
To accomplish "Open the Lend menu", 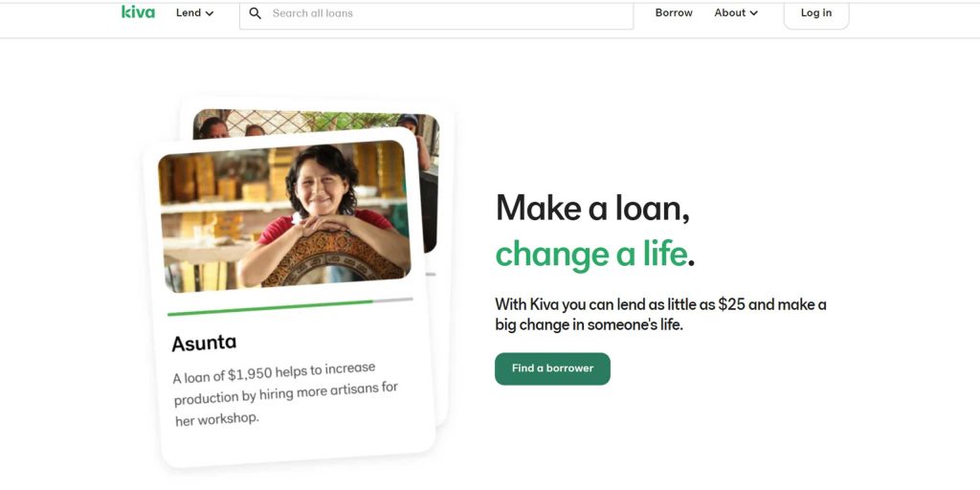I will pos(194,12).
